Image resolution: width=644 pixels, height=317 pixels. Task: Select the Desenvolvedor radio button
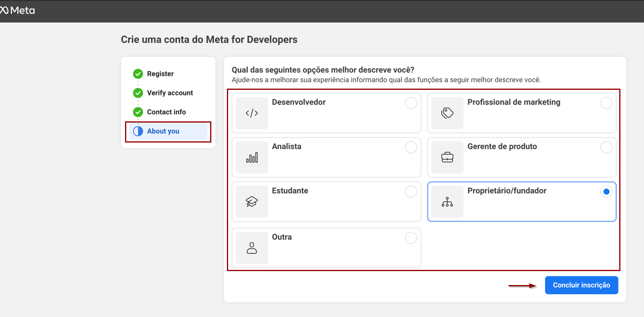(411, 103)
